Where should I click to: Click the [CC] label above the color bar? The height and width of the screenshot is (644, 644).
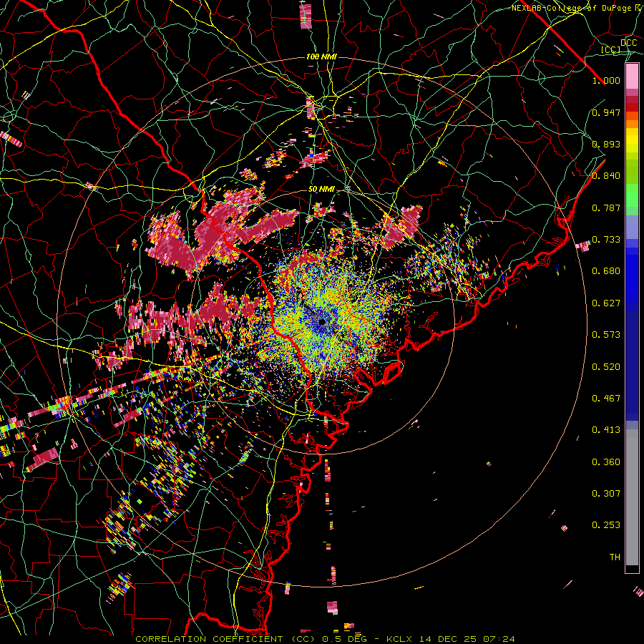(611, 49)
